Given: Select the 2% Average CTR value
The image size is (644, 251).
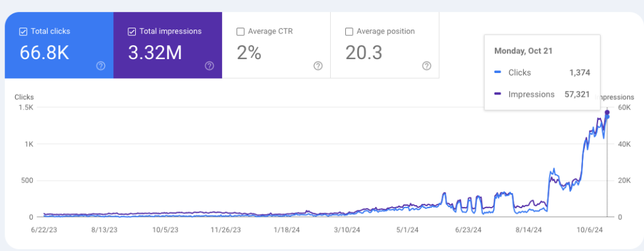Looking at the screenshot, I should click(x=249, y=53).
